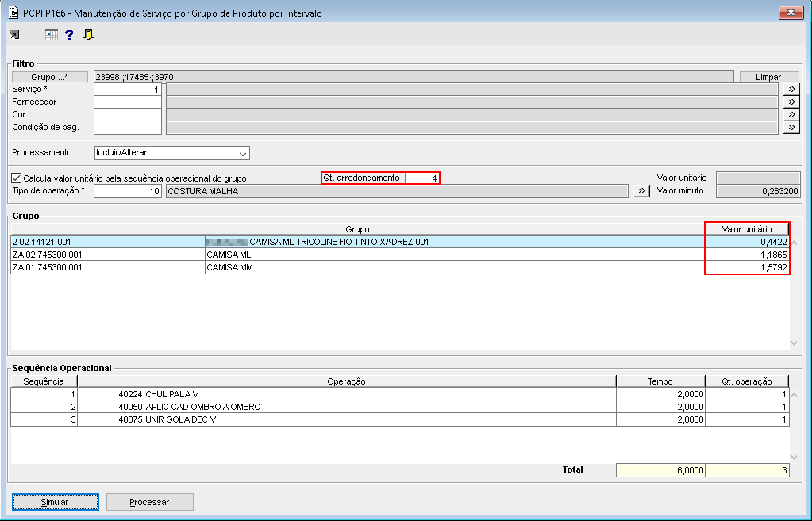Screen dimensions: 812x521
Task: Open help with the question mark icon
Action: [x=69, y=35]
